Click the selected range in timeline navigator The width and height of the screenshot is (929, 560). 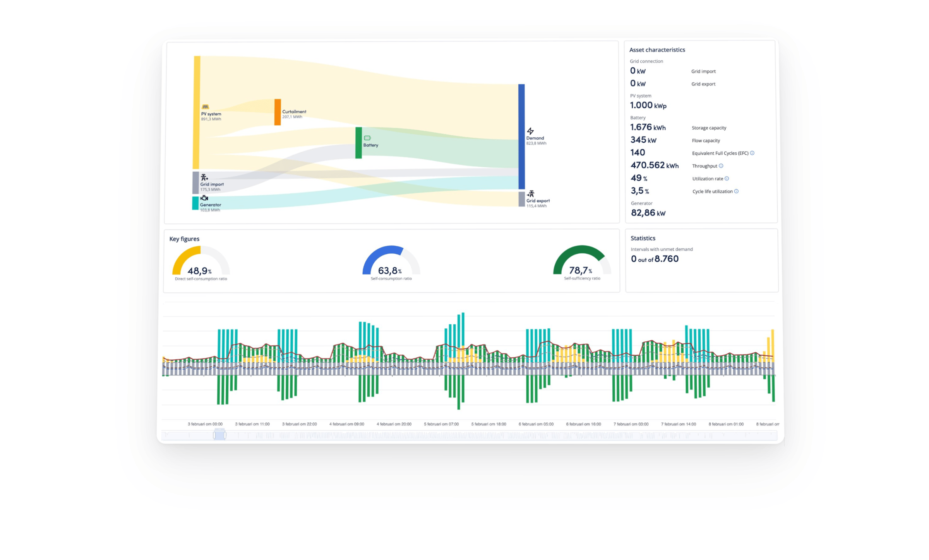click(x=219, y=435)
